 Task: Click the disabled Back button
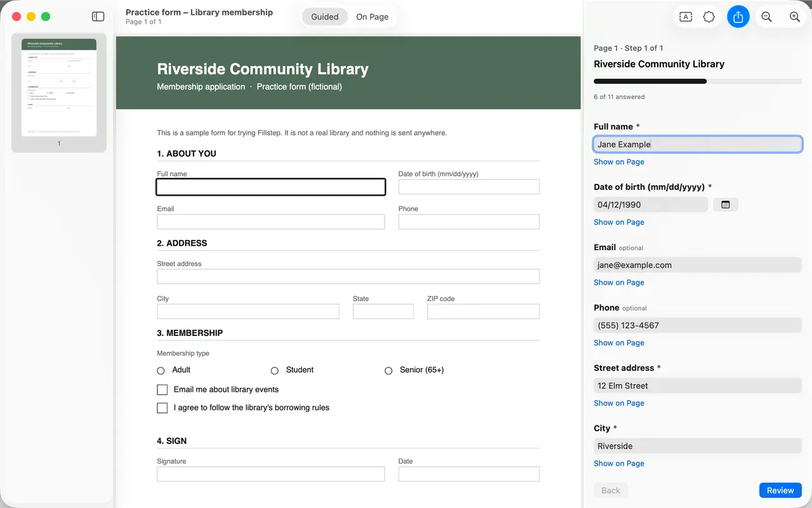[611, 490]
